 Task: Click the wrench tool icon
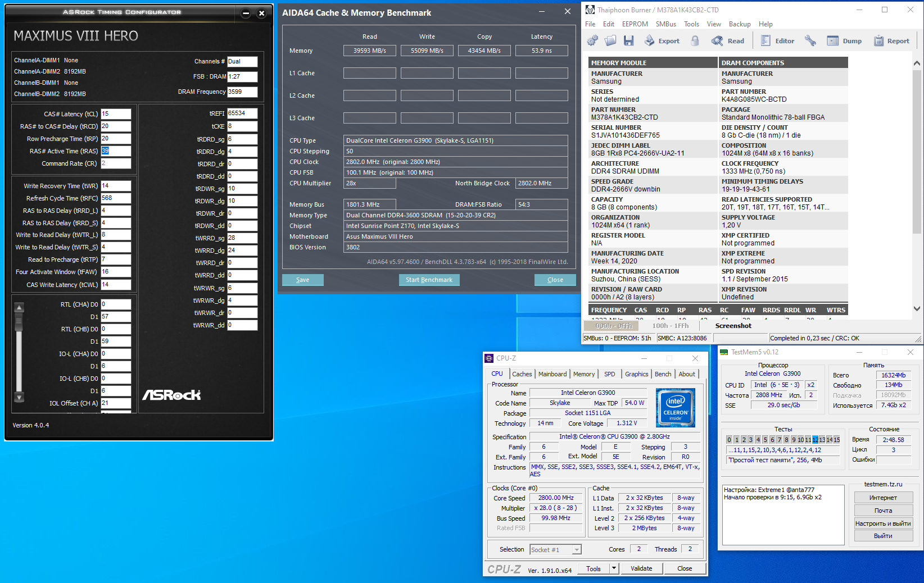click(810, 40)
